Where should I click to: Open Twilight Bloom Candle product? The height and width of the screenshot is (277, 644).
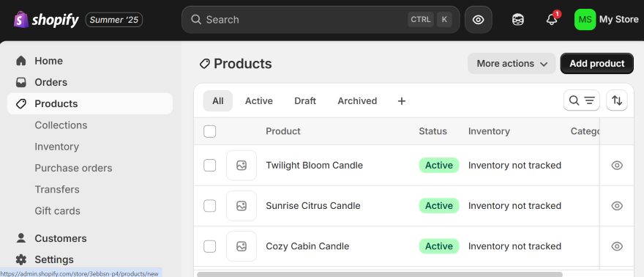(x=314, y=165)
